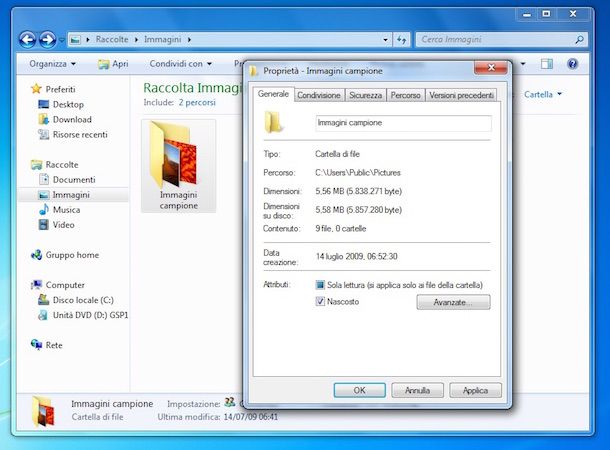Image resolution: width=610 pixels, height=450 pixels.
Task: Click the C:\Users\Public\Pictures path text
Action: (x=358, y=173)
